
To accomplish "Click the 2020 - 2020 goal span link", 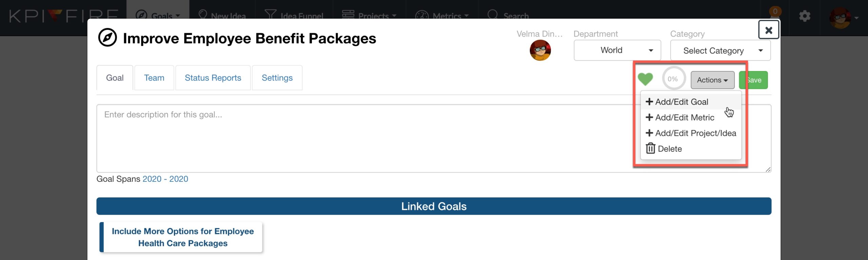I will tap(165, 179).
